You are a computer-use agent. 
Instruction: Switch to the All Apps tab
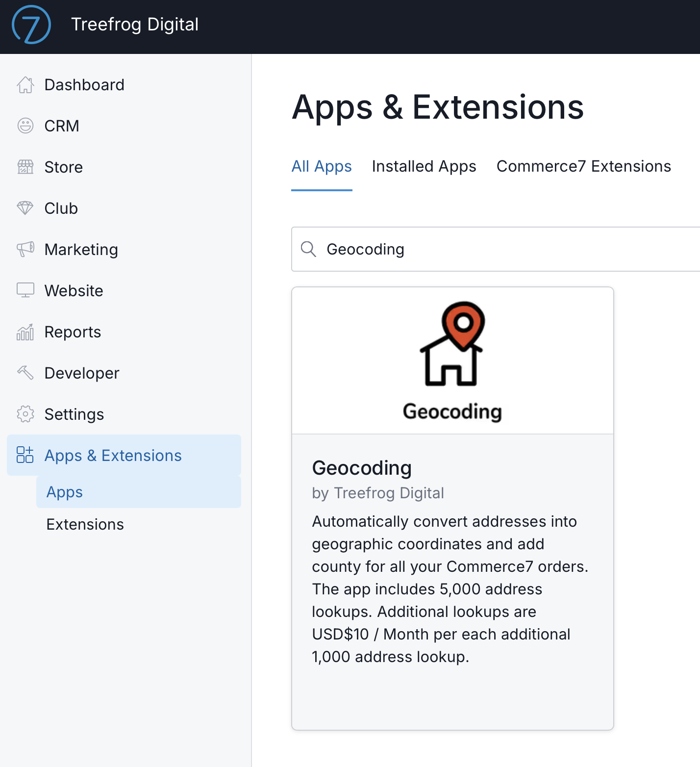322,167
